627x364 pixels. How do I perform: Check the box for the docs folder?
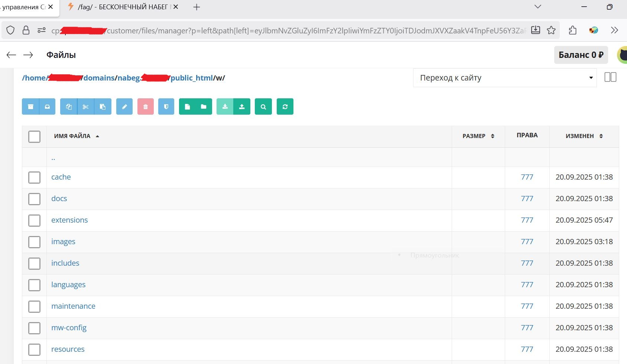34,199
